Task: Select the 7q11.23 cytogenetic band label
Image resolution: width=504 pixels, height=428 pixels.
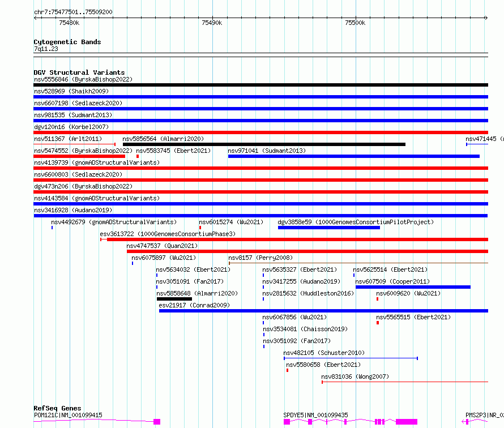Action: 46,49
